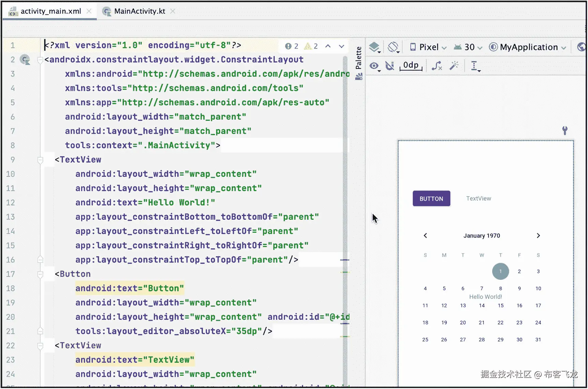
Task: Click the Clear All Constraints icon
Action: pyautogui.click(x=437, y=66)
